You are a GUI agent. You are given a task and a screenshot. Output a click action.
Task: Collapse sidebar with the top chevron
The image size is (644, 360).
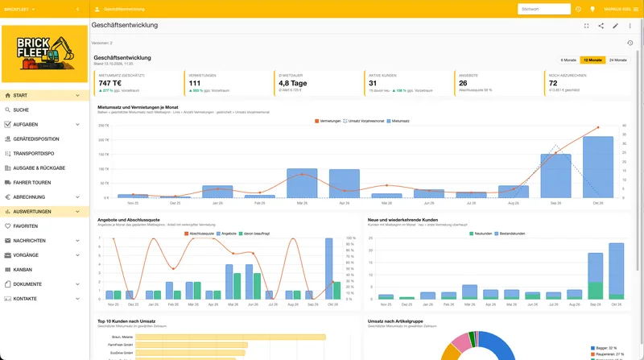(x=77, y=9)
